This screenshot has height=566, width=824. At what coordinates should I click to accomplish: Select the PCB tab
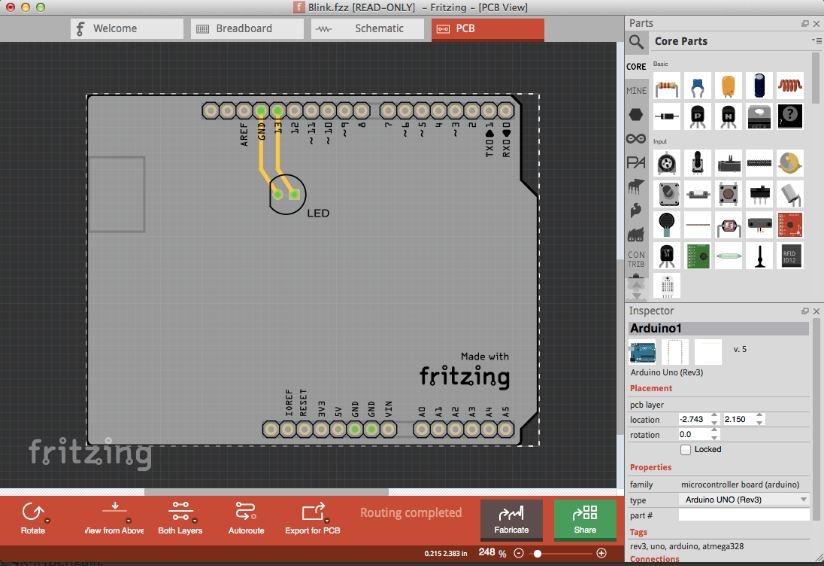point(488,28)
